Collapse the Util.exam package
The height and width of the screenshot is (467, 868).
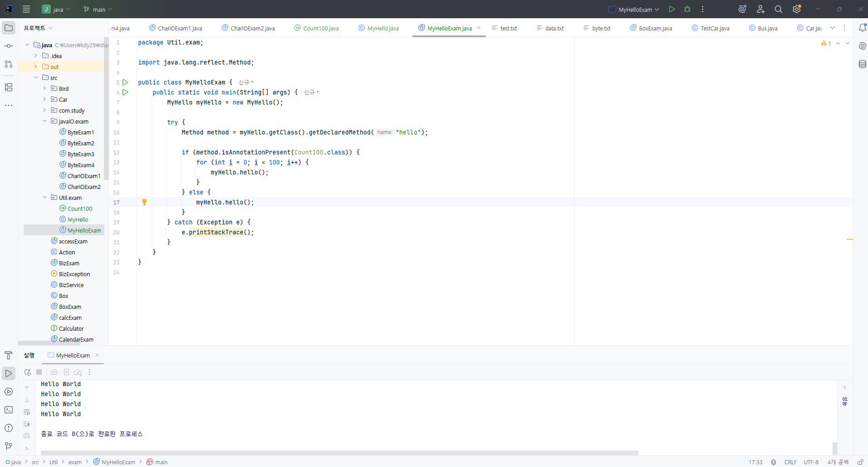click(45, 198)
